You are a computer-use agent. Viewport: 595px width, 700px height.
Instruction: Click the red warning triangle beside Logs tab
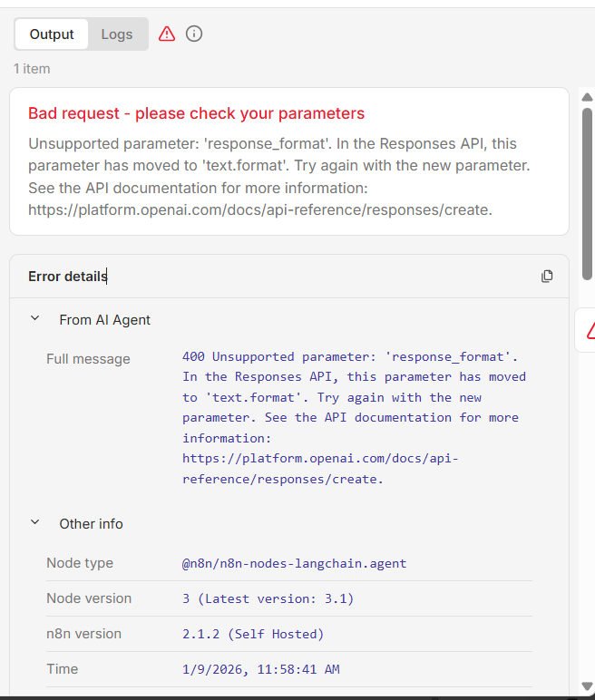coord(167,34)
